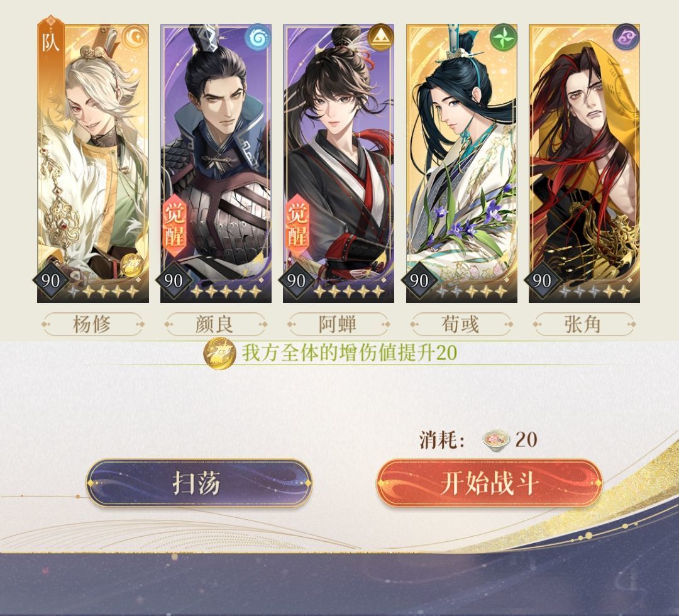Click the moon element icon on 杨修's card

click(x=135, y=37)
